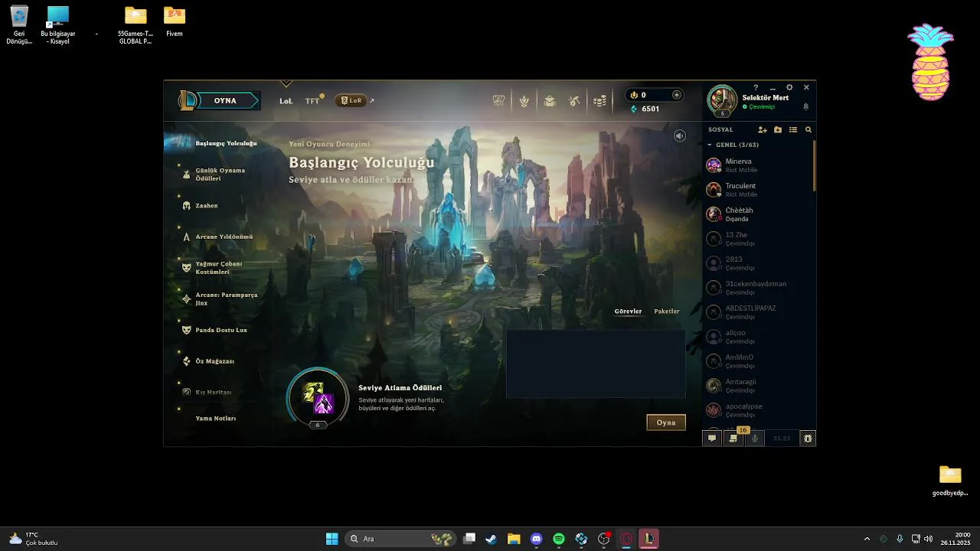Image resolution: width=980 pixels, height=551 pixels.
Task: Select friend apocalypse in list
Action: (x=758, y=410)
